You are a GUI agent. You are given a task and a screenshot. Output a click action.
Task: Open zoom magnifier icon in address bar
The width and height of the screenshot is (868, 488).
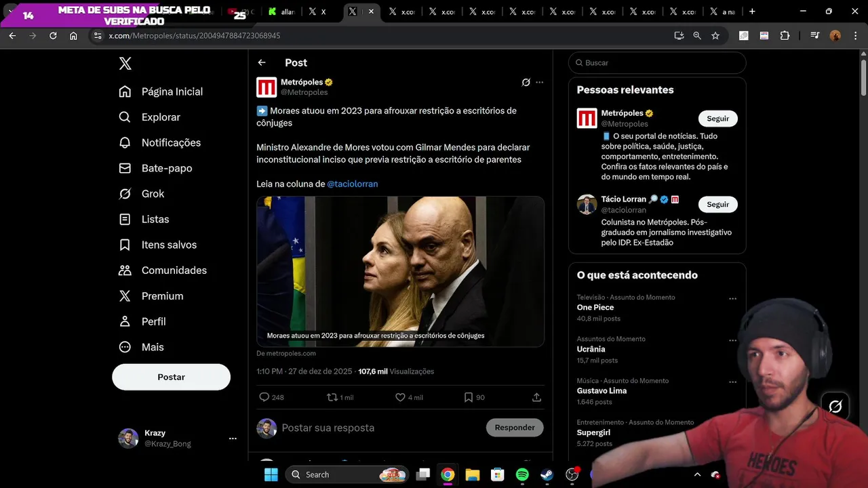click(697, 35)
